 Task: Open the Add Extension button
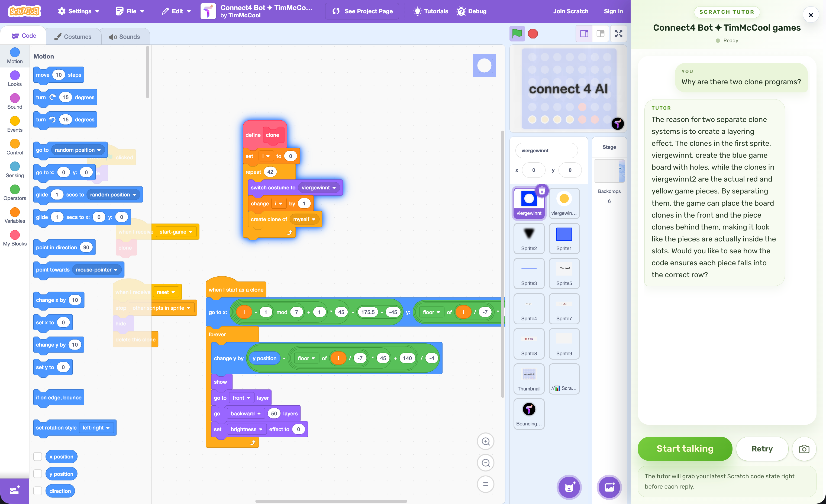pyautogui.click(x=14, y=491)
